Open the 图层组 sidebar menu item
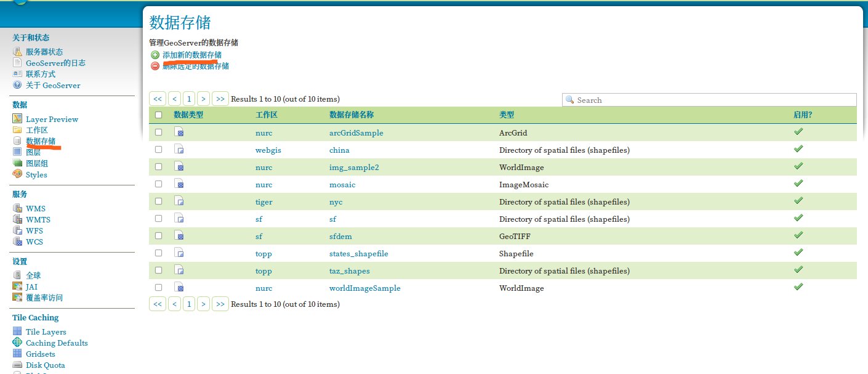The height and width of the screenshot is (374, 868). 37,163
